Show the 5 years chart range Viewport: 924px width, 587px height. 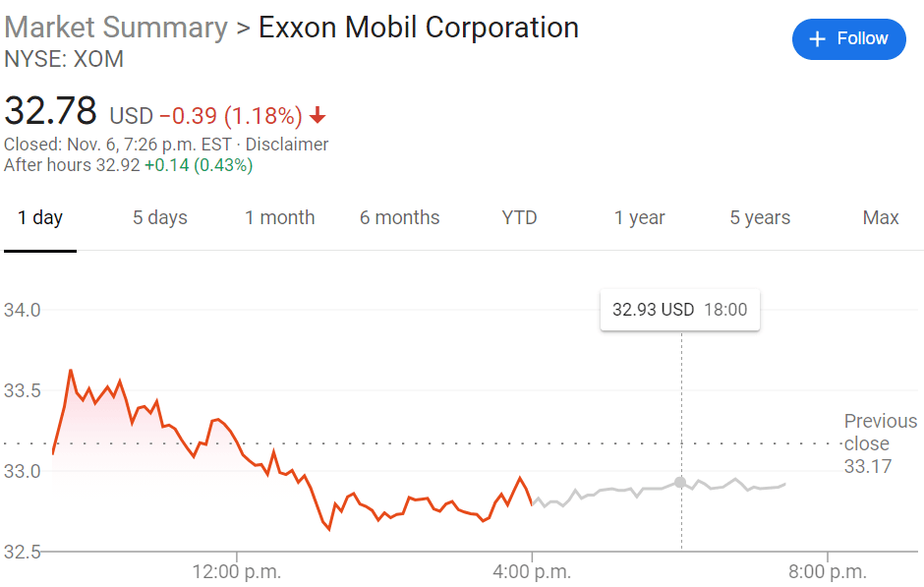(x=760, y=218)
